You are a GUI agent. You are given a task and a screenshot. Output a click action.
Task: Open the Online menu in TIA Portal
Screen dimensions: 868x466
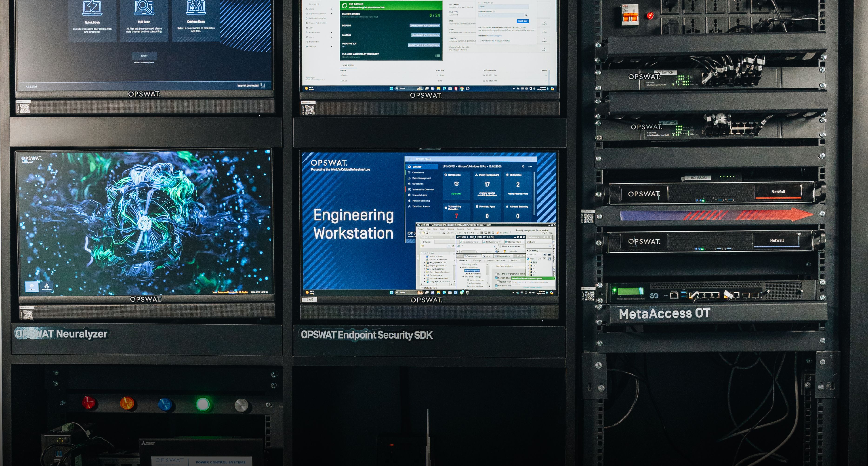click(x=451, y=229)
